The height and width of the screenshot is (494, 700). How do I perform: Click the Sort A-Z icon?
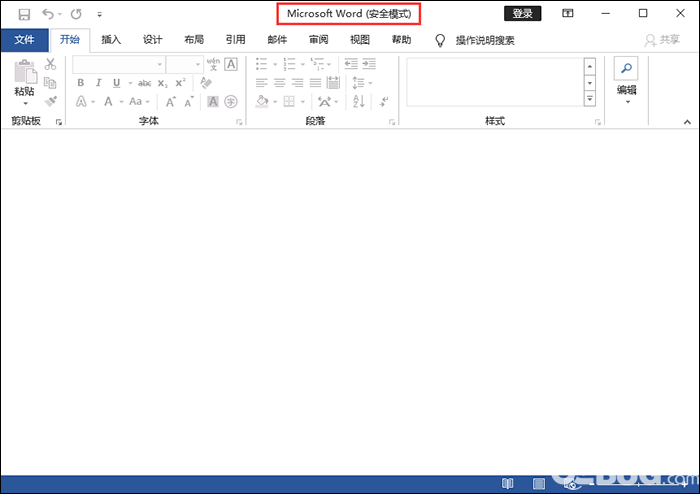pyautogui.click(x=359, y=102)
